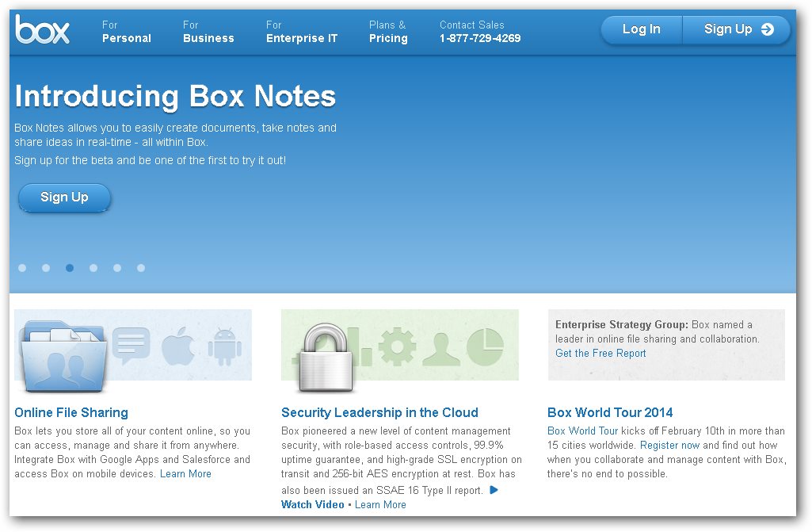The height and width of the screenshot is (532, 812).
Task: Open Plans & Pricing page
Action: [x=388, y=32]
